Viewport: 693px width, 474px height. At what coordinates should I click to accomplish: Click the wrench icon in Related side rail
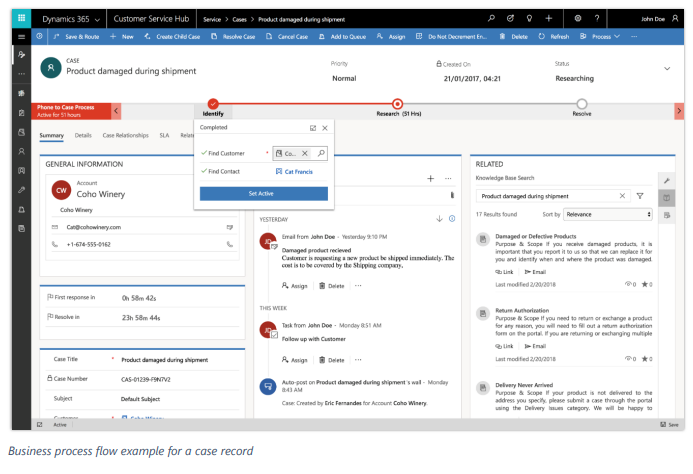point(667,180)
